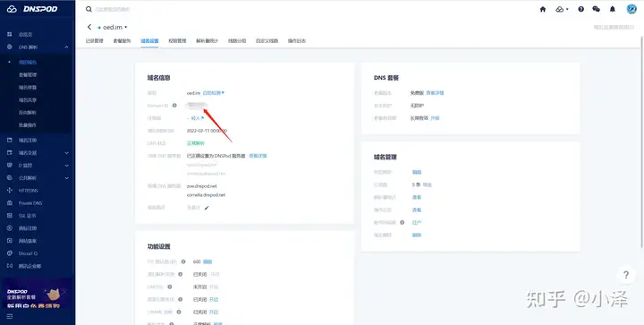This screenshot has width=644, height=325.
Task: Select 批量操作 in the sidebar
Action: coord(28,125)
